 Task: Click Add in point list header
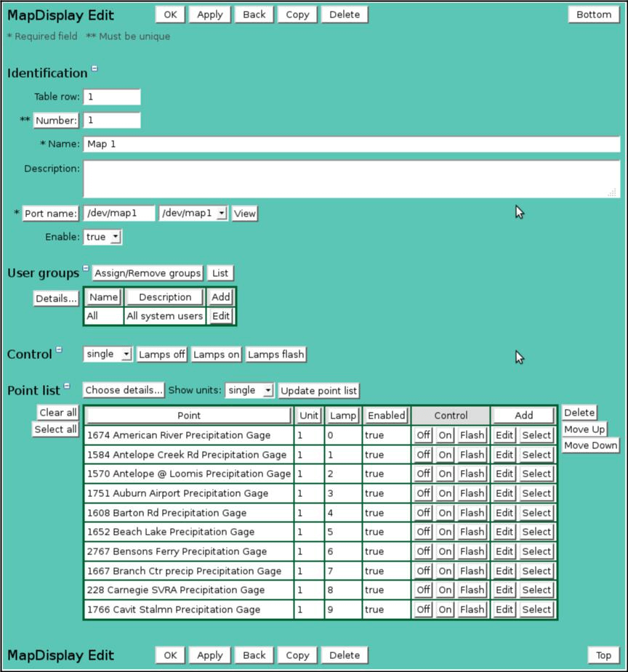pos(523,416)
